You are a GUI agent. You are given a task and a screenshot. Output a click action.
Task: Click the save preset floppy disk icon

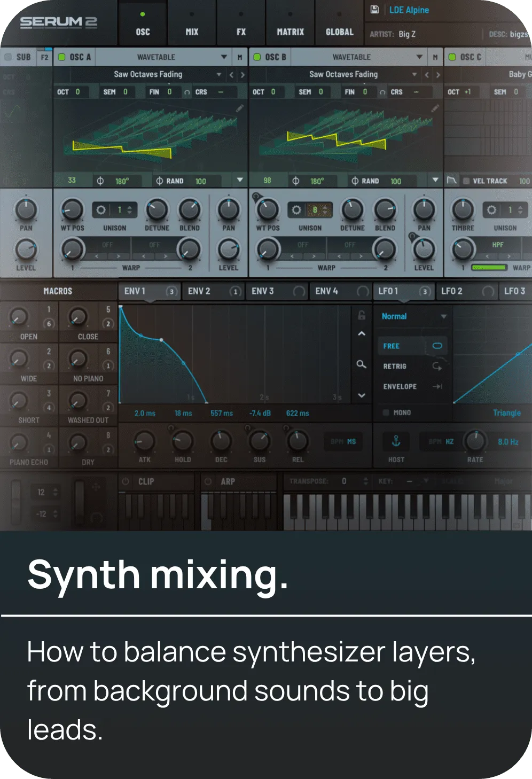374,10
